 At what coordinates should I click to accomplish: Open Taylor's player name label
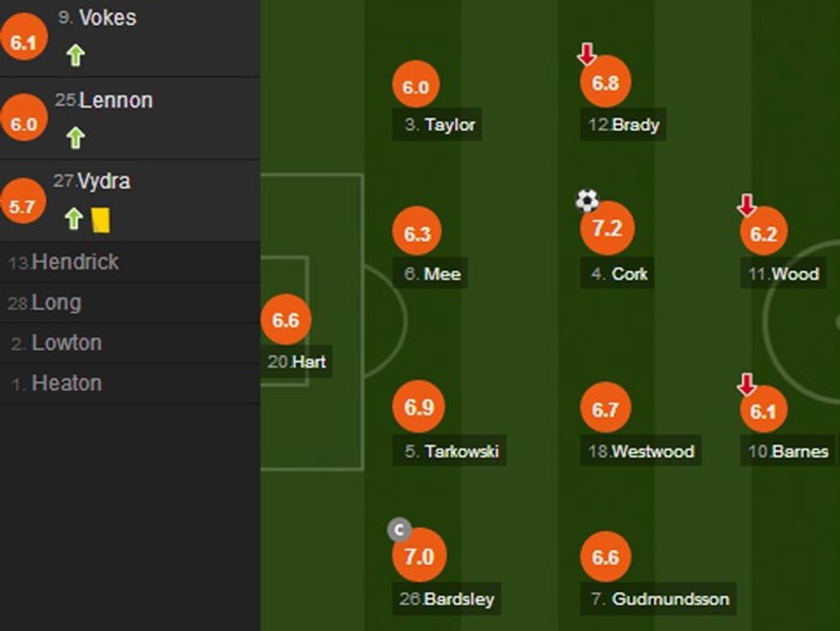440,124
